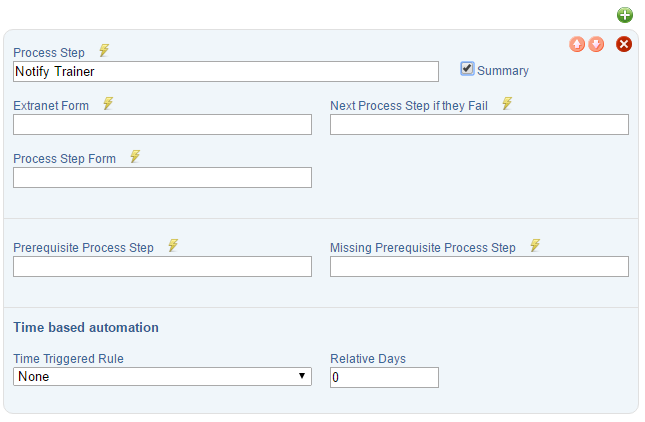Click the green add step plus icon
The width and height of the screenshot is (645, 422).
point(624,15)
